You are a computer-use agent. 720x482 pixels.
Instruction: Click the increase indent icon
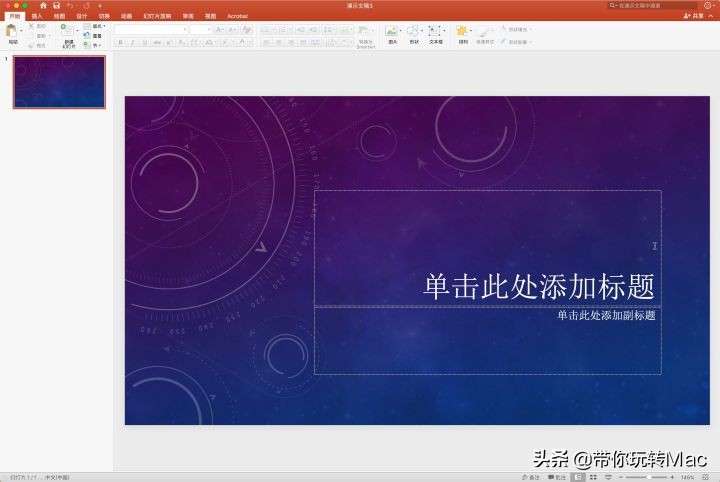click(313, 30)
